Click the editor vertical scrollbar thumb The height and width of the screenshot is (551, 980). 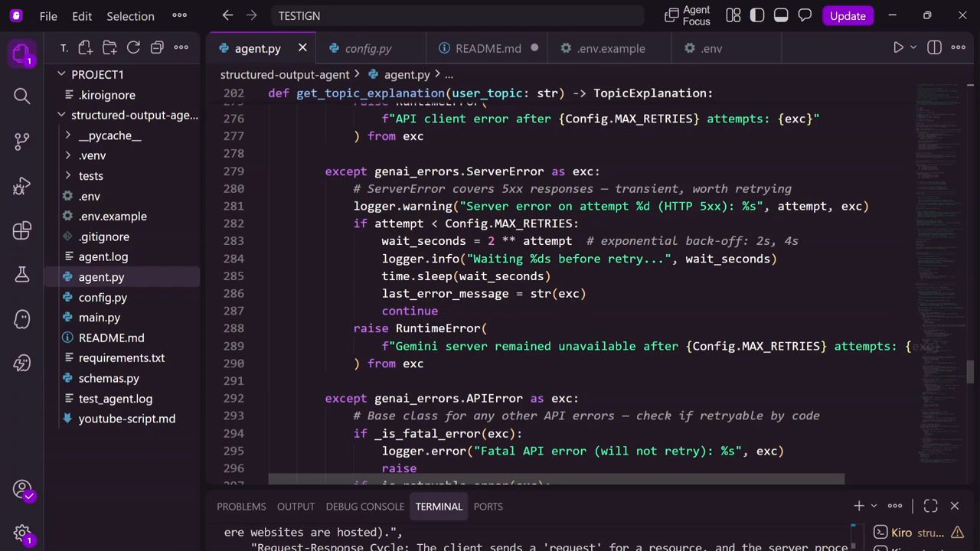click(x=971, y=372)
